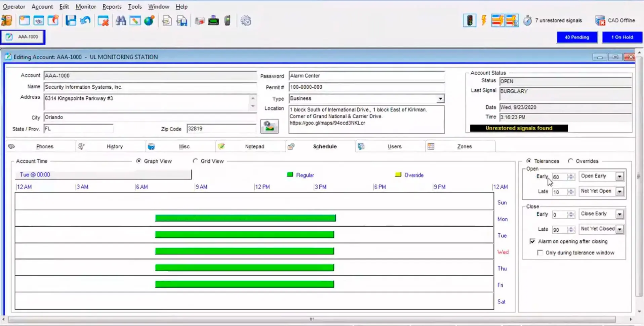Click the binoculars search icon

(x=121, y=21)
